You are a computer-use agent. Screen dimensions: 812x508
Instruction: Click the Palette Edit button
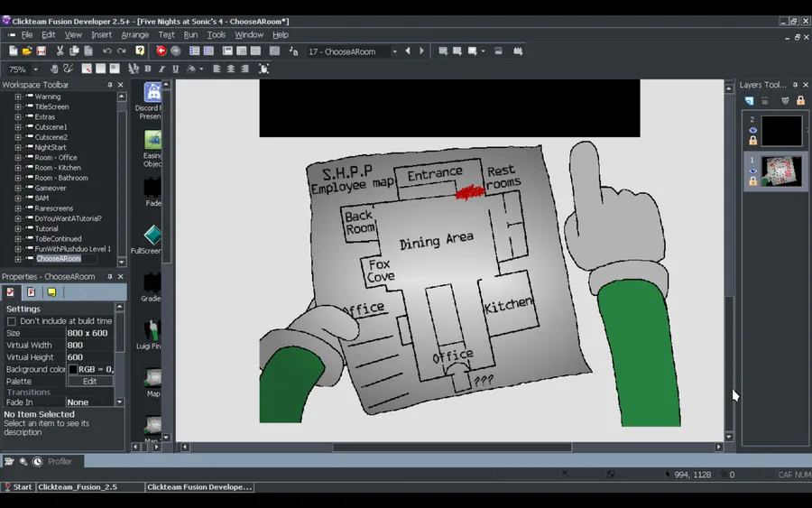(x=89, y=381)
